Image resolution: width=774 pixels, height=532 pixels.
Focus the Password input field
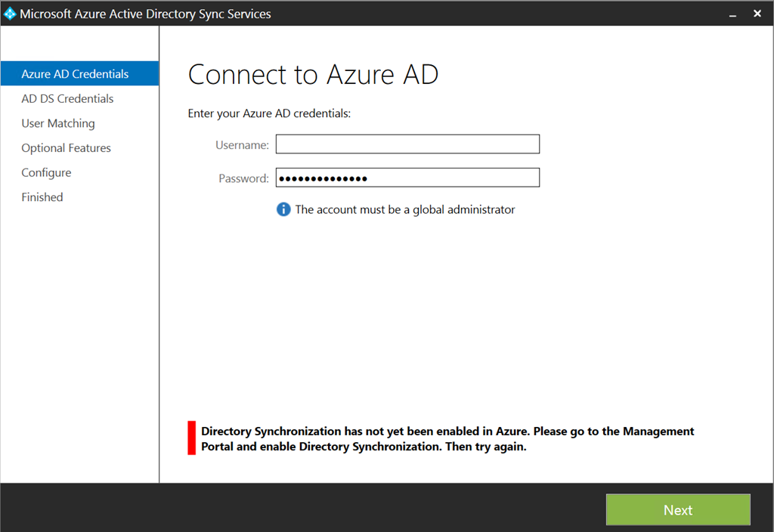point(407,178)
